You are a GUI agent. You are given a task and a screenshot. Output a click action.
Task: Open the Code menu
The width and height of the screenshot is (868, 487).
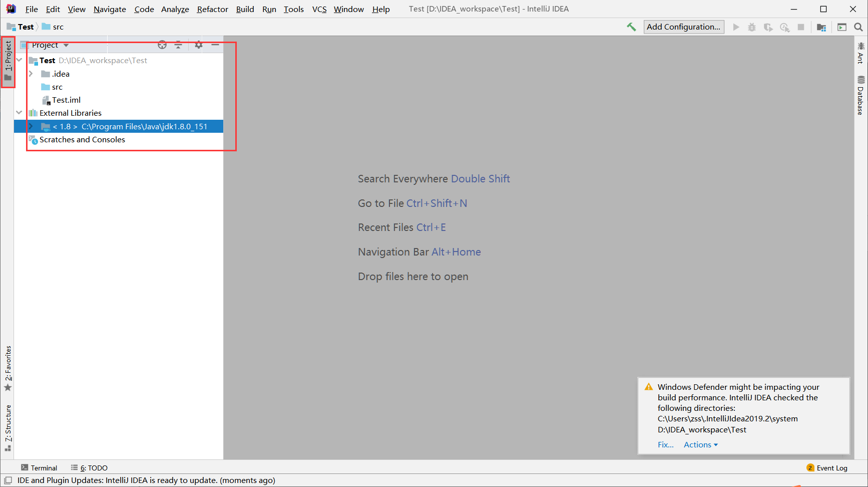tap(144, 9)
